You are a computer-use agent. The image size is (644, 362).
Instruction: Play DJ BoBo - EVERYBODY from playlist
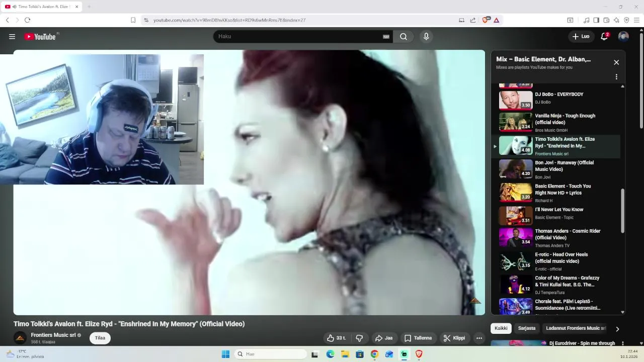pos(556,100)
